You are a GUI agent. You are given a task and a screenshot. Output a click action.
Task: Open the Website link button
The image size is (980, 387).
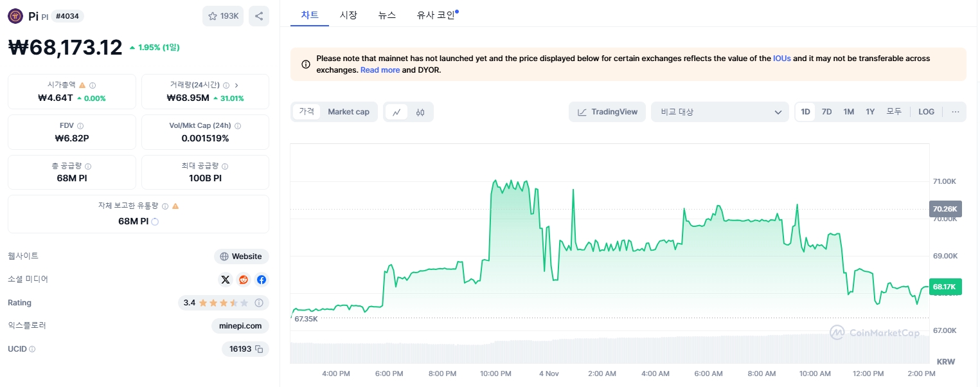pos(242,256)
